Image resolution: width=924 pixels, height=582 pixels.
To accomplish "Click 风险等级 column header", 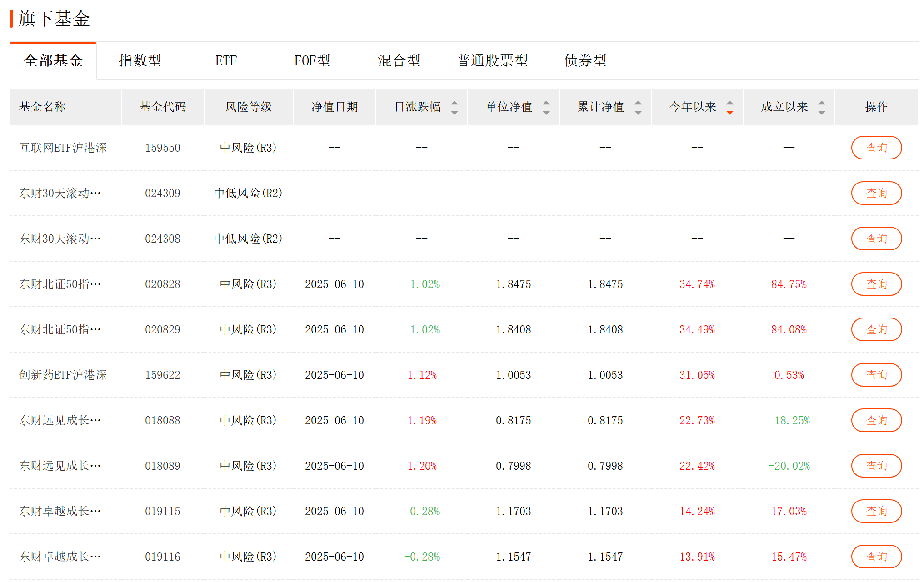I will click(x=249, y=107).
